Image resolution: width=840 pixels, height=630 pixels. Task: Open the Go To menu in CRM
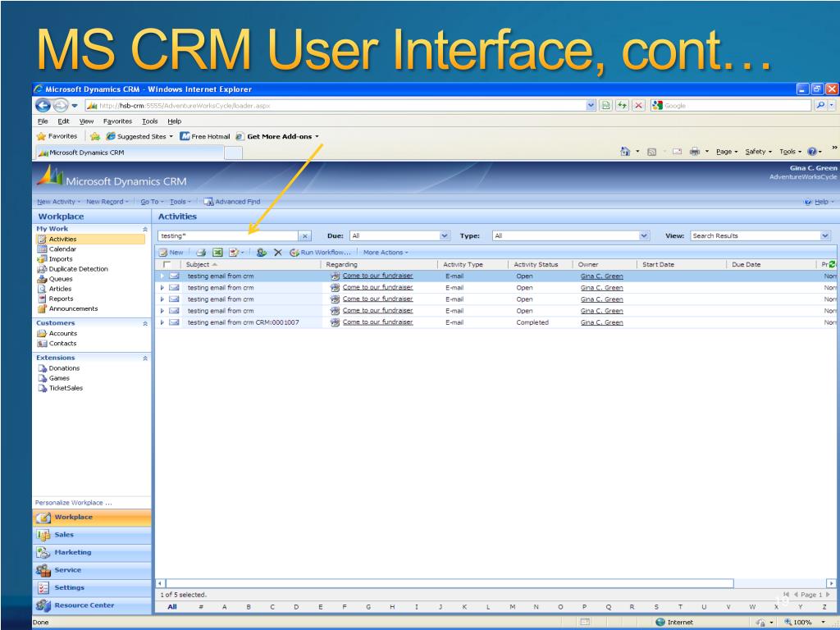pyautogui.click(x=152, y=202)
